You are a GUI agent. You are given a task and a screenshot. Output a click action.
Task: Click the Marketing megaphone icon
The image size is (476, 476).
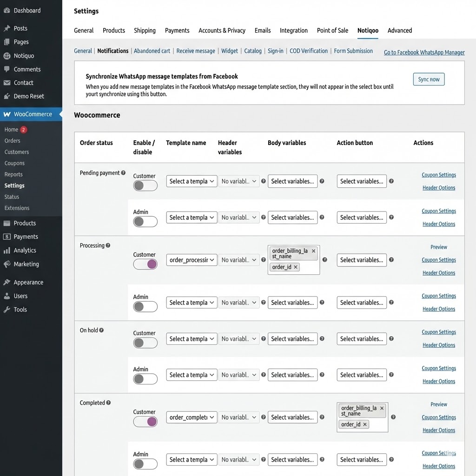click(x=7, y=264)
